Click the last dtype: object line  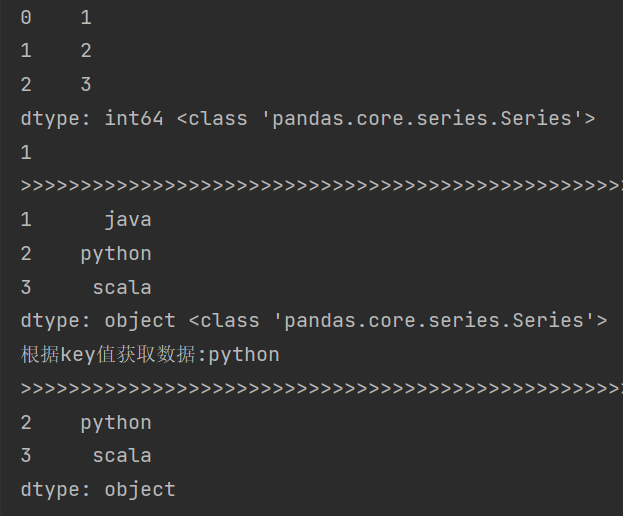point(98,490)
